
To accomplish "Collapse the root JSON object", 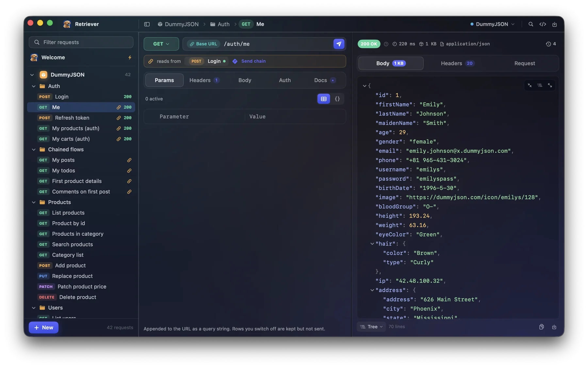I will 365,86.
